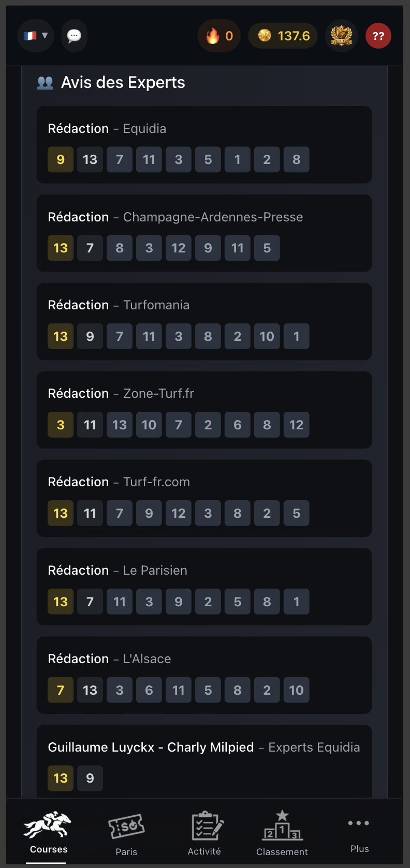Open the gold coin balance 137.6
410x868 pixels.
point(283,36)
